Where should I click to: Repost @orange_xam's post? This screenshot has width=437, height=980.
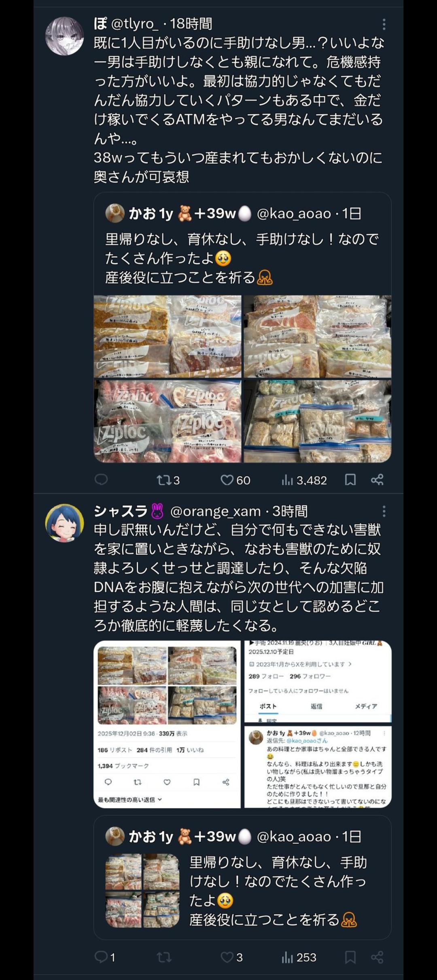[x=164, y=957]
